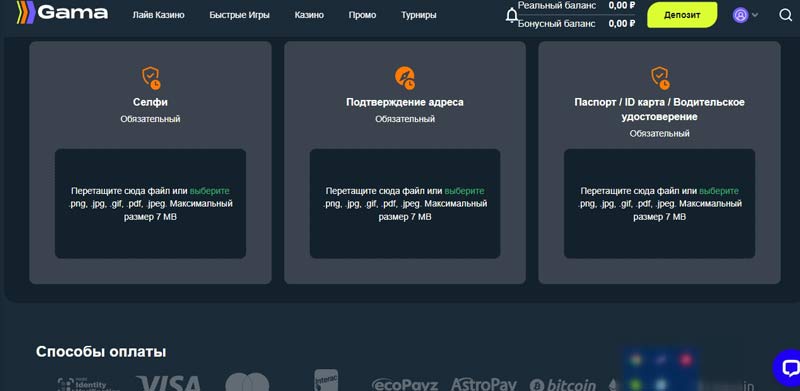Screen dimensions: 800x391
Task: Click the Mastercard payment logo
Action: click(247, 382)
